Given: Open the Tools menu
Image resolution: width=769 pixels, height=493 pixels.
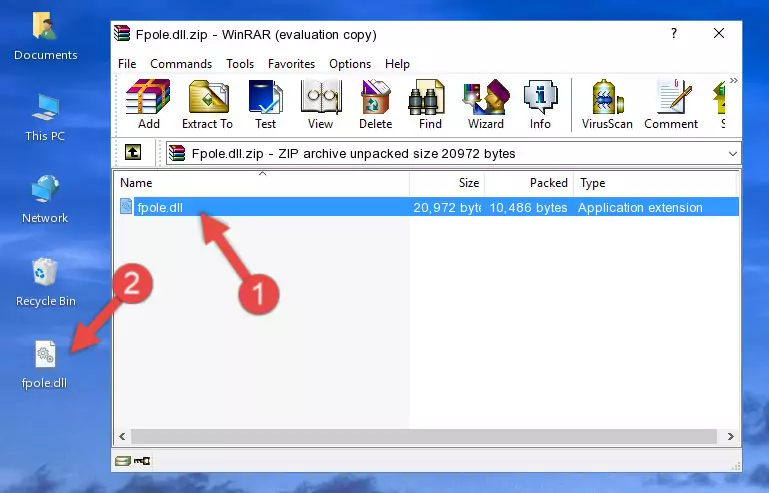Looking at the screenshot, I should tap(240, 64).
